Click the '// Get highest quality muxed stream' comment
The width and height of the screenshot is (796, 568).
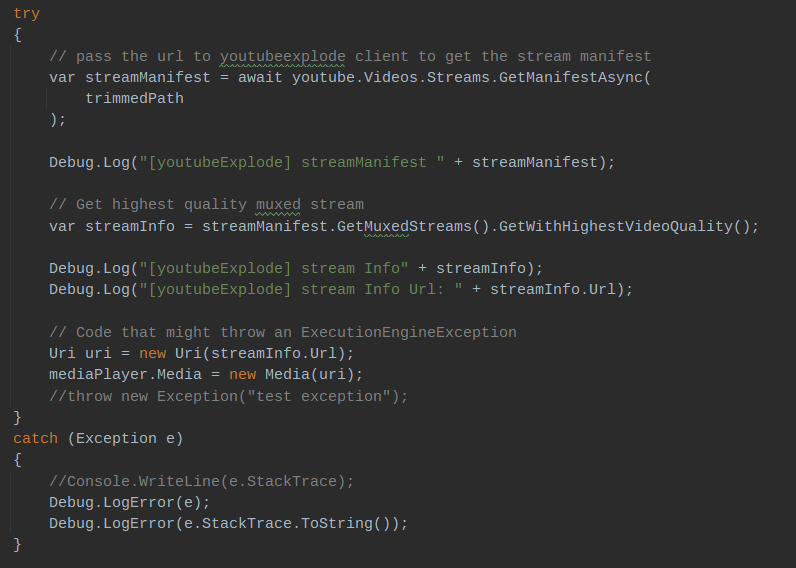(x=207, y=205)
